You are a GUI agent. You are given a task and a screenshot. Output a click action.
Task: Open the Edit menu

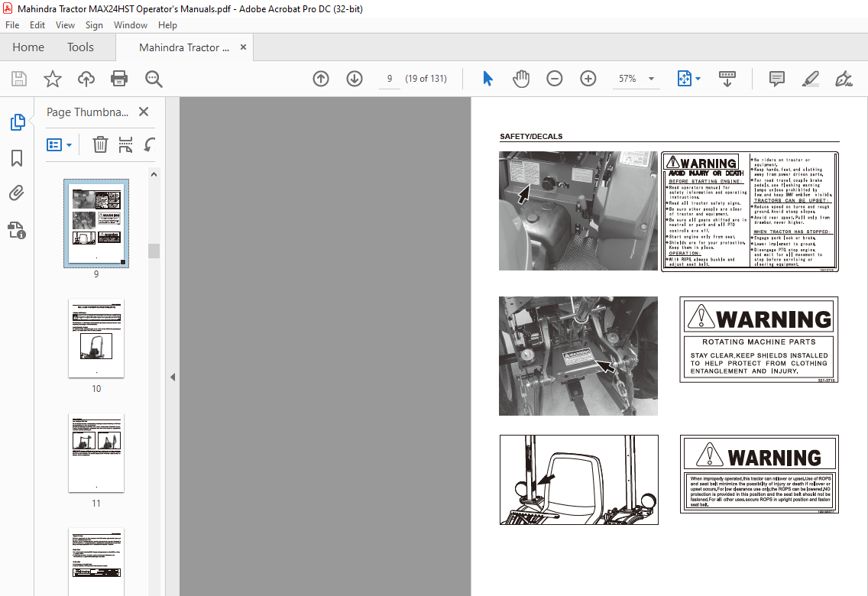click(37, 25)
